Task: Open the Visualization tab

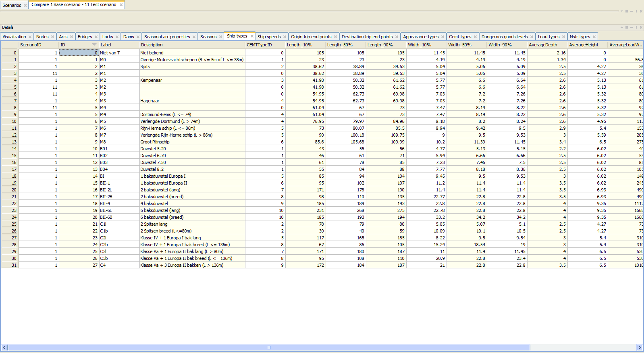Action: click(14, 37)
